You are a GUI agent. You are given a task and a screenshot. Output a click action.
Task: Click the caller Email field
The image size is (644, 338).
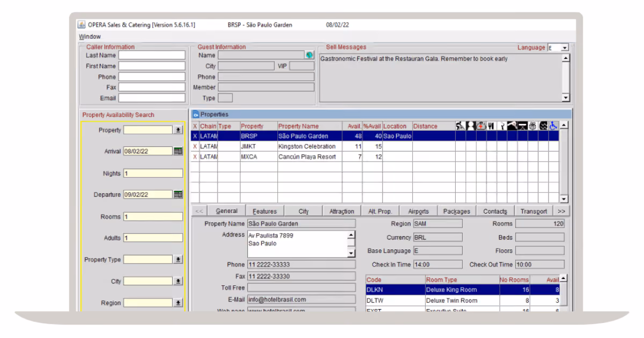coord(152,98)
